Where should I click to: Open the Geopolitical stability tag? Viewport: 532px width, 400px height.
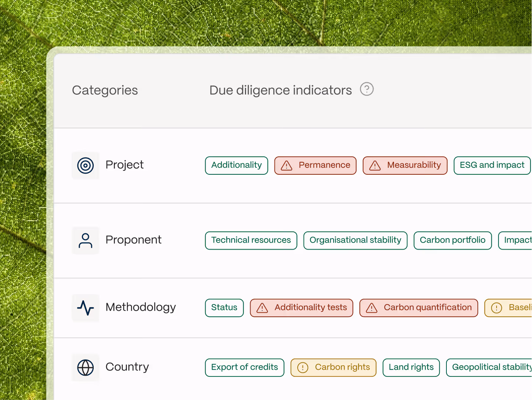[489, 368]
